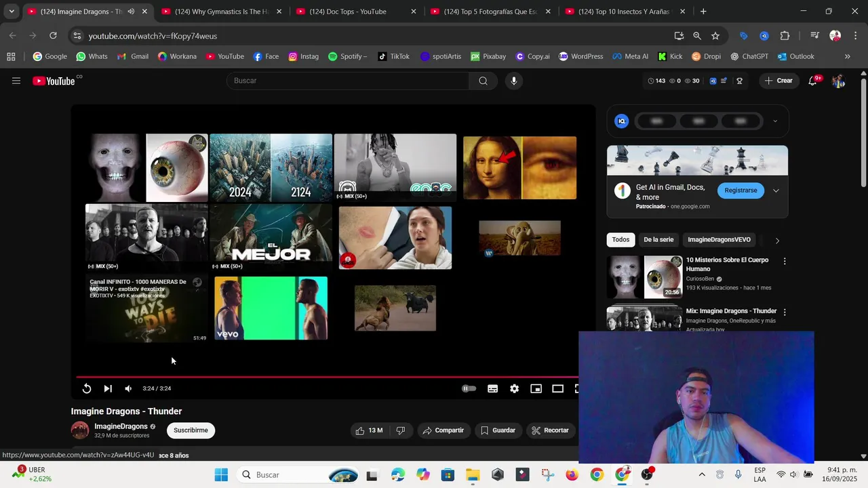
Task: Replay the video with the replay icon
Action: 87,388
